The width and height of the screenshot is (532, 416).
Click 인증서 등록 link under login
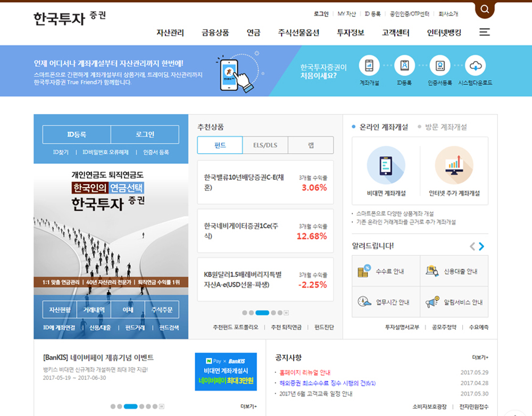coord(156,152)
